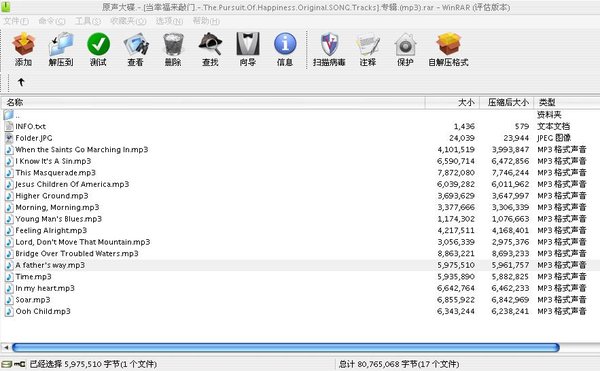Select 'Jesus Children Of America.mp3'
Viewport: 600px width, 371px height.
72,184
